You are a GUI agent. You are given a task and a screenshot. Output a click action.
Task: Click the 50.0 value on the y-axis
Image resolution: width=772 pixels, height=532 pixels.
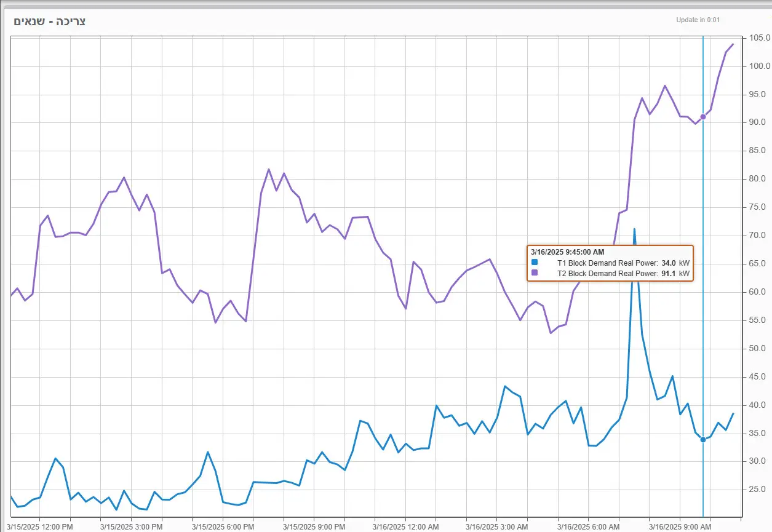point(757,349)
